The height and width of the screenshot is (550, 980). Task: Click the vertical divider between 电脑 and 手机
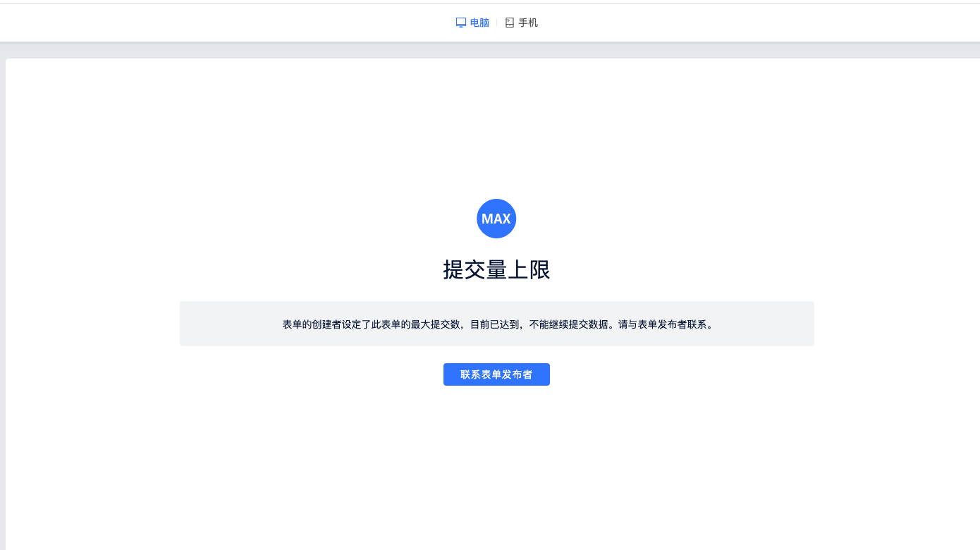pos(496,23)
